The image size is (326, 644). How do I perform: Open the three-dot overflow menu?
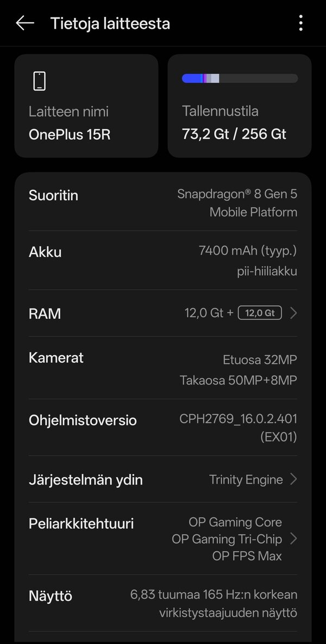pyautogui.click(x=300, y=23)
